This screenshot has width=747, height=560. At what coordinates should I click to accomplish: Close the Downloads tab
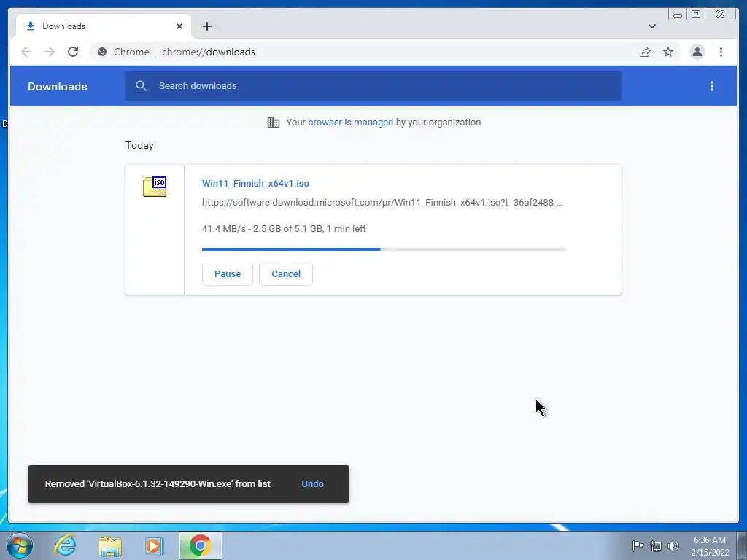click(x=179, y=26)
